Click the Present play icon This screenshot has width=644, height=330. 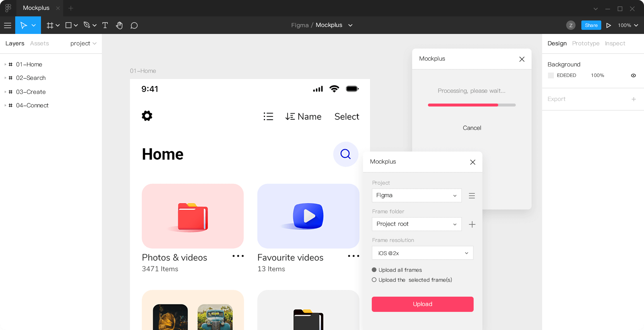point(609,25)
